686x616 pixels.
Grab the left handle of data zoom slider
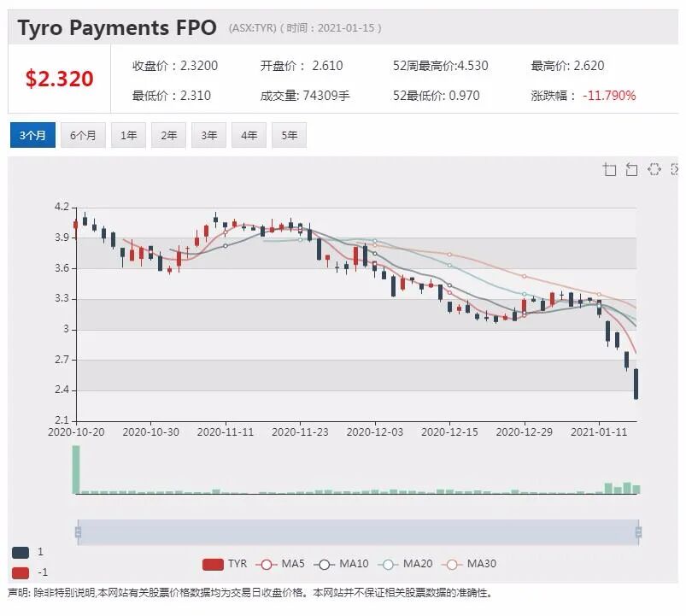(78, 532)
